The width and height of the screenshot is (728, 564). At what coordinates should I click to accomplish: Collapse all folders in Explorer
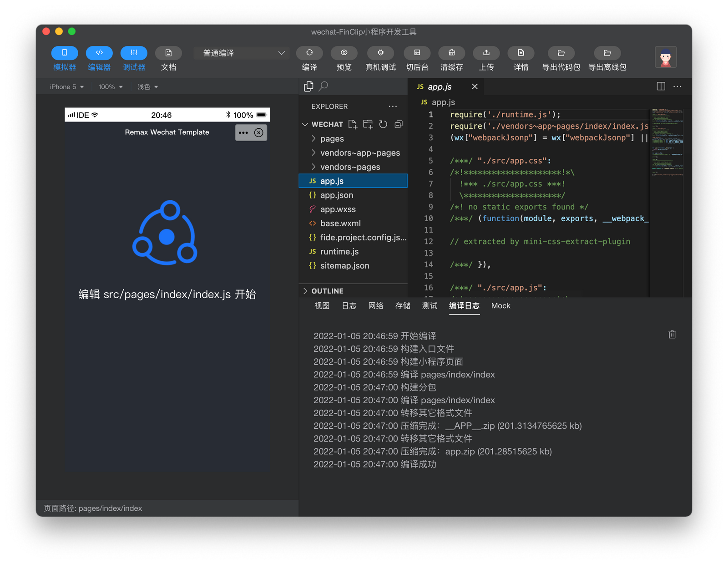click(399, 124)
